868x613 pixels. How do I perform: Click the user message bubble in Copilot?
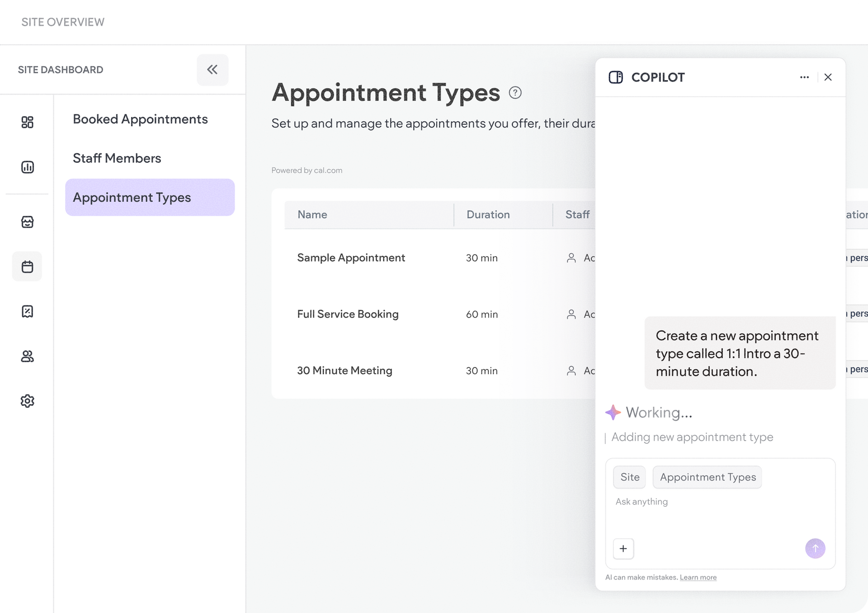click(740, 353)
